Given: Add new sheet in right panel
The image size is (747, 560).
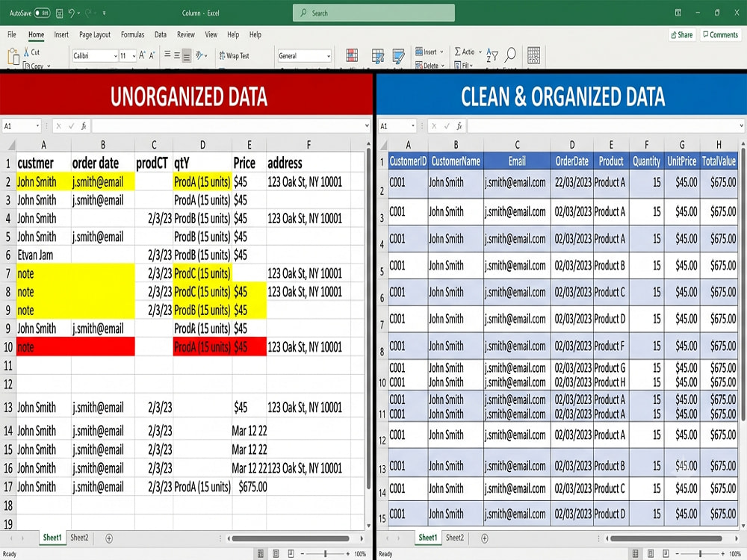Looking at the screenshot, I should [x=485, y=538].
